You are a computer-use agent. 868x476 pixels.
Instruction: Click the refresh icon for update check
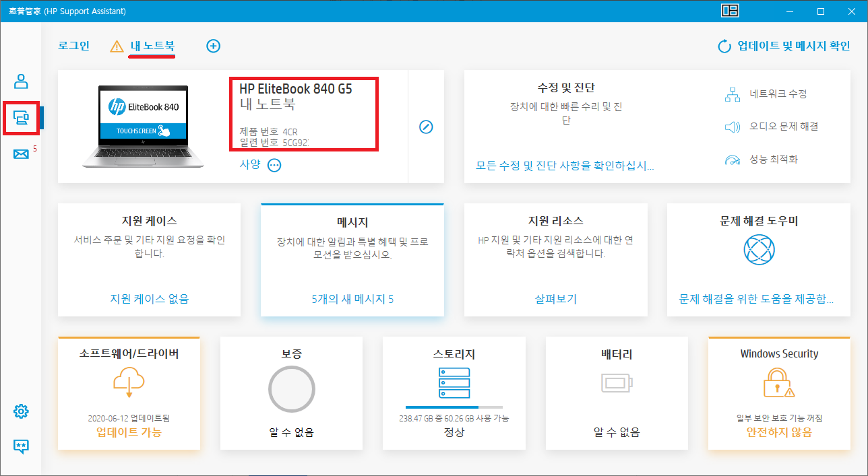[724, 46]
